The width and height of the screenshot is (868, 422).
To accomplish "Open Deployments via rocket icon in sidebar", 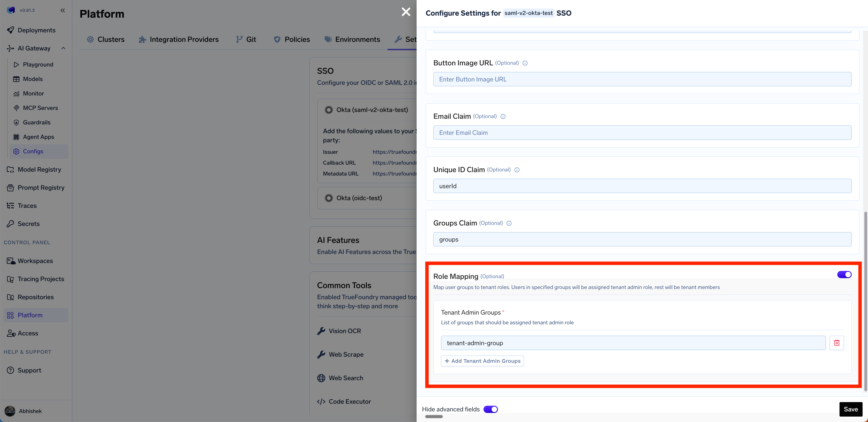I will (10, 30).
